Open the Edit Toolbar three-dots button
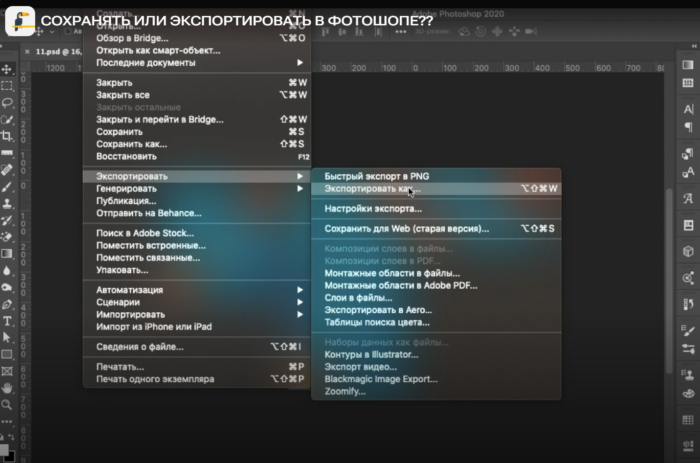This screenshot has width=700, height=463. (x=7, y=421)
